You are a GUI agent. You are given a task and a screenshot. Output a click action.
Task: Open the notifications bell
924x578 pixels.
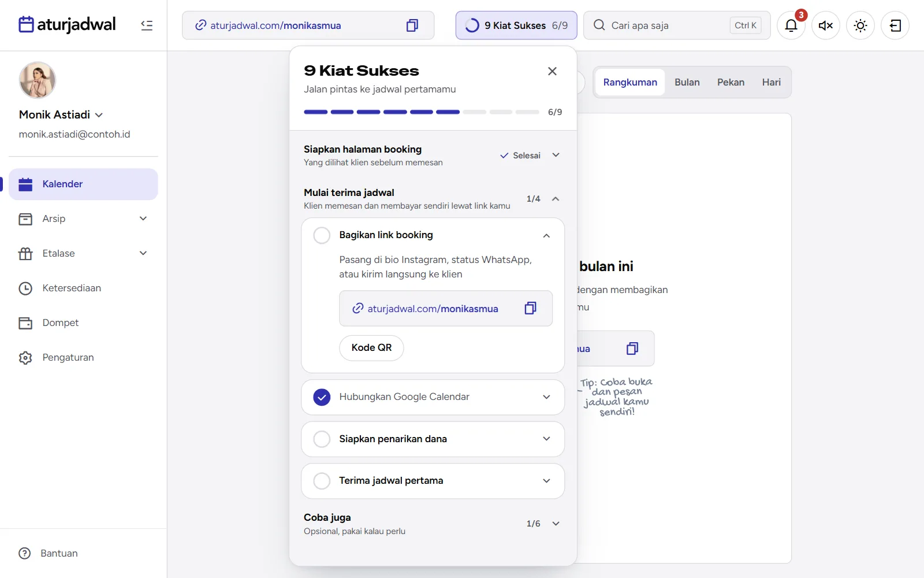791,25
